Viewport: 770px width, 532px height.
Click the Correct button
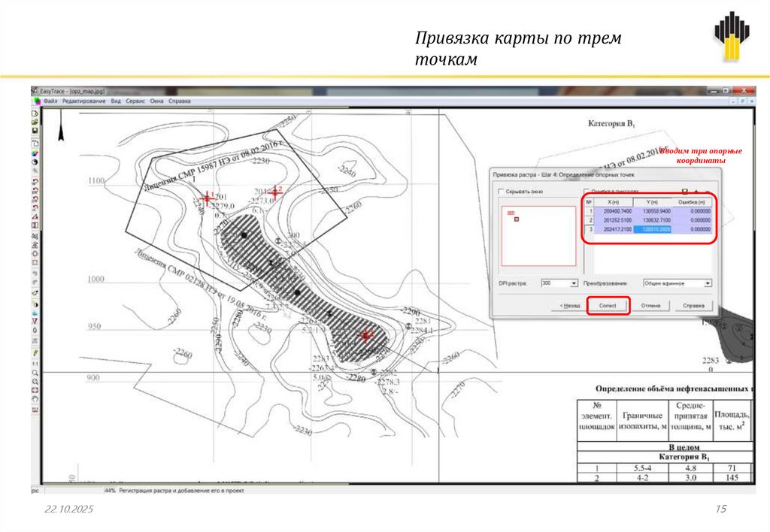(608, 306)
